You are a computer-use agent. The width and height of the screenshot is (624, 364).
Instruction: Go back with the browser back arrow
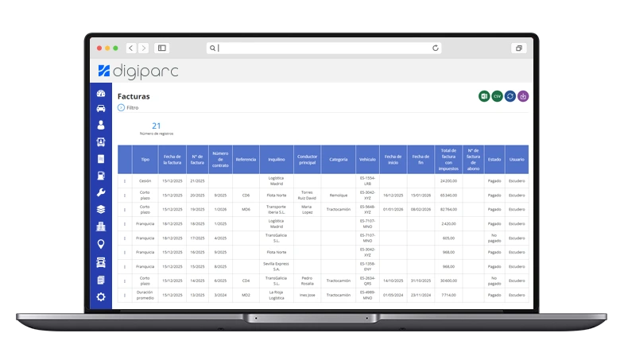coord(131,48)
